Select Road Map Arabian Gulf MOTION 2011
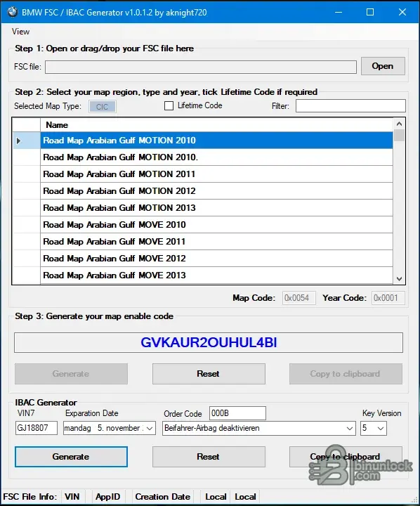The image size is (420, 506). tap(216, 174)
